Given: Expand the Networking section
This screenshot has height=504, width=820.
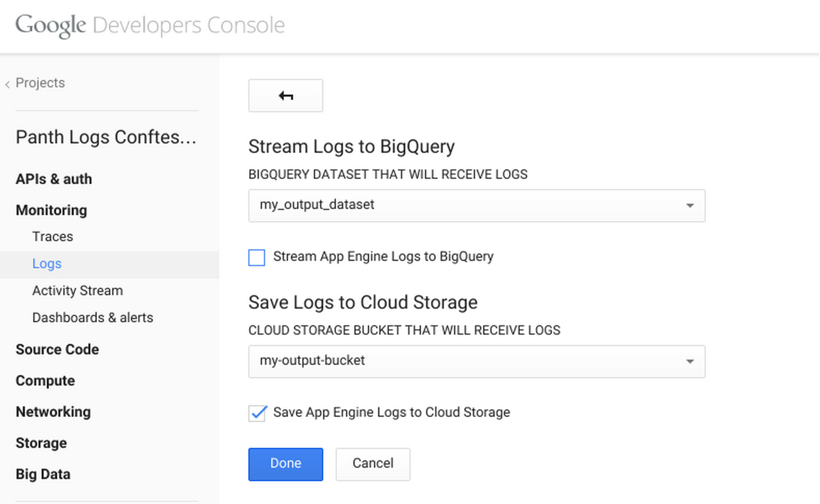Looking at the screenshot, I should point(53,412).
